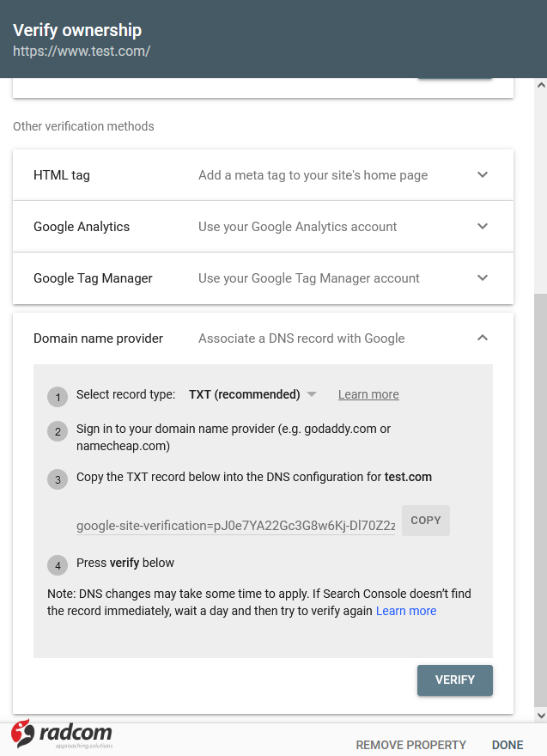This screenshot has width=547, height=756.
Task: Click REMOVE PROPERTY at bottom
Action: coord(411,745)
